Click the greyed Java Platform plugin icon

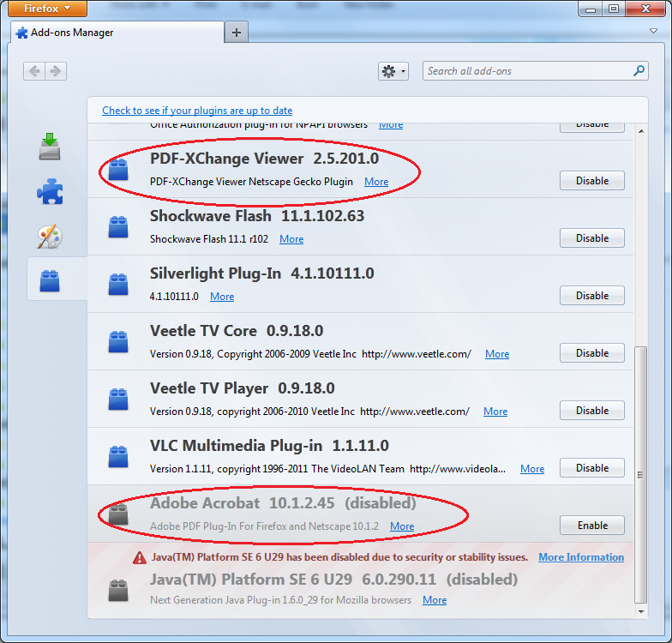click(x=118, y=590)
